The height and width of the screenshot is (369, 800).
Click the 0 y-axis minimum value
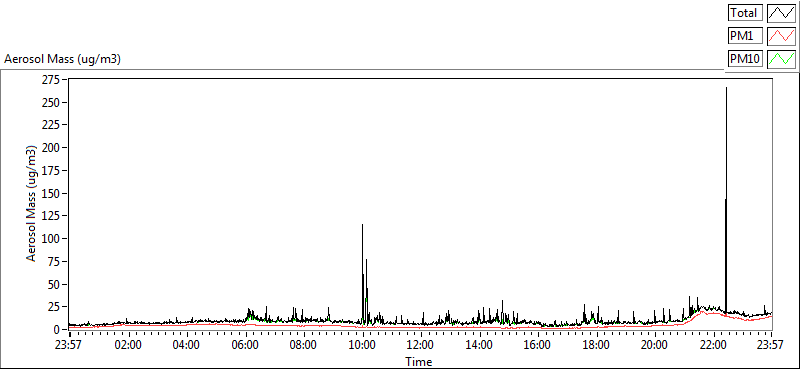(x=56, y=329)
